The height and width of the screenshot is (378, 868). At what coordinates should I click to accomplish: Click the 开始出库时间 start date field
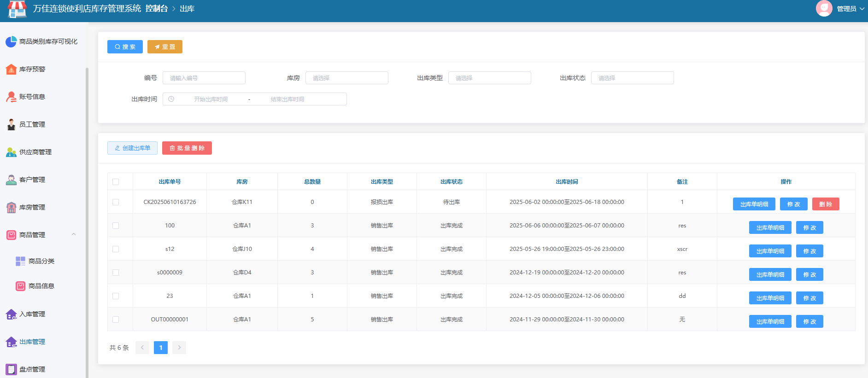pos(211,99)
